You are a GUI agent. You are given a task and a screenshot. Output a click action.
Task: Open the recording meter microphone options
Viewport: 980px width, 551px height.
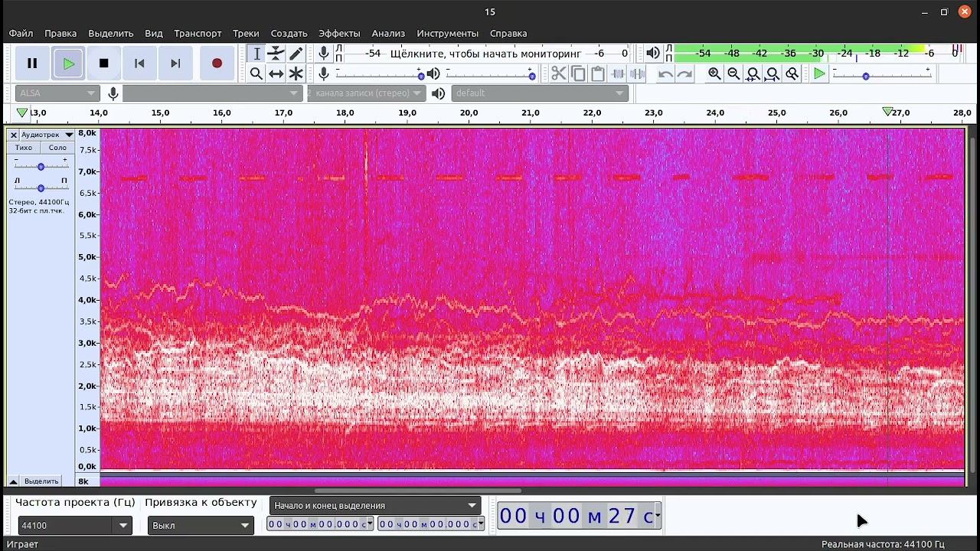(324, 54)
